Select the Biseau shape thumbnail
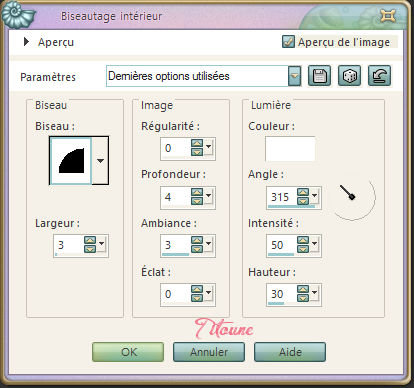The height and width of the screenshot is (388, 414). (71, 161)
